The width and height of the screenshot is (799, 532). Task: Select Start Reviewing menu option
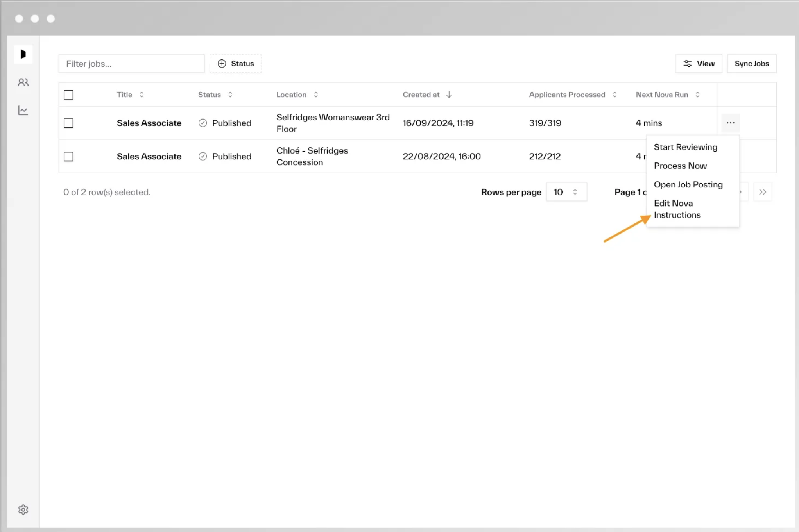(685, 147)
